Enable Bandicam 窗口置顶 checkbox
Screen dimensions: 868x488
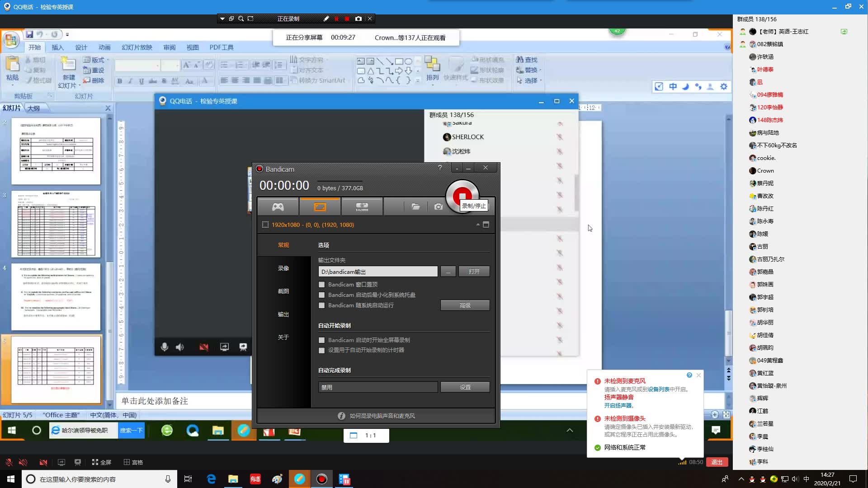[322, 285]
